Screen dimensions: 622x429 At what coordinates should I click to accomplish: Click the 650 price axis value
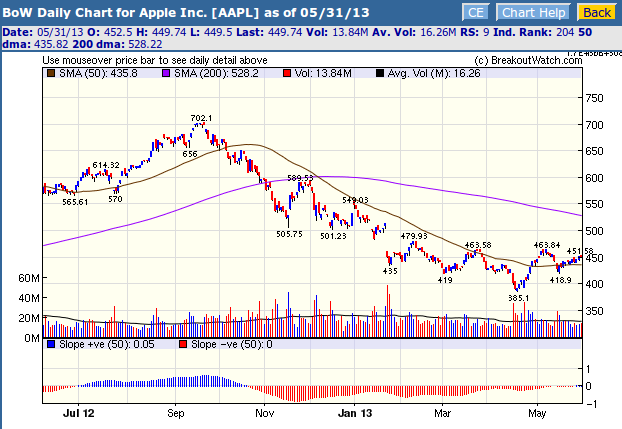(595, 151)
